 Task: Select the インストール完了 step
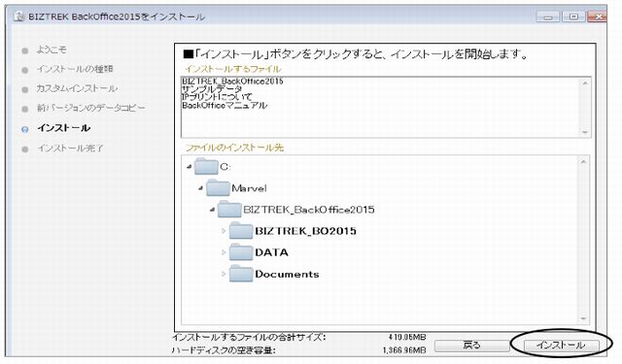point(70,149)
